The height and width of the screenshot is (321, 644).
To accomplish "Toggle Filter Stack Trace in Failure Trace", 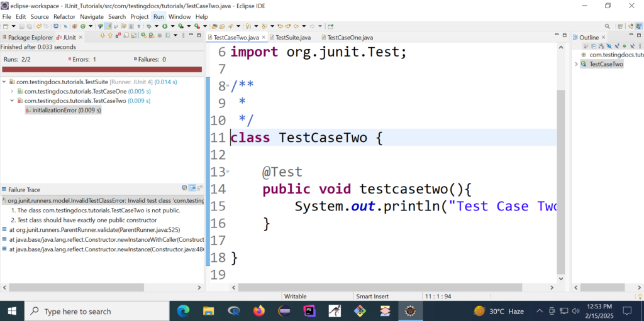I will tap(192, 188).
